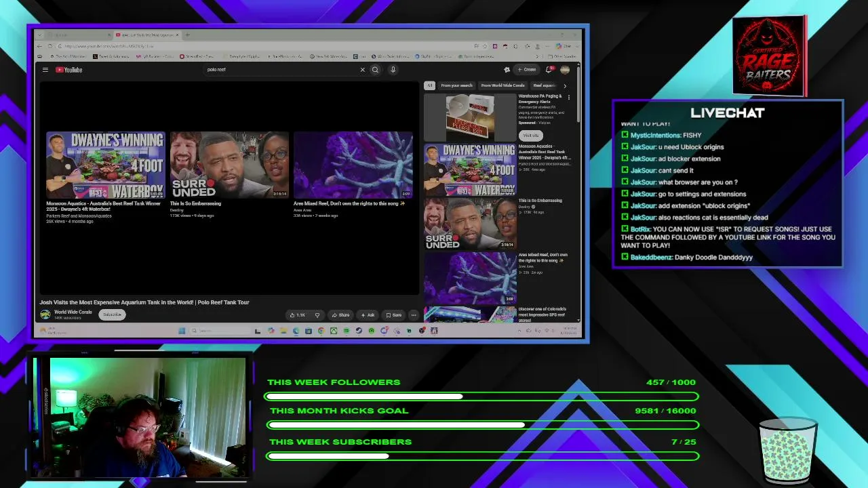The height and width of the screenshot is (488, 868).
Task: Expand more filter chips with the arrow
Action: tap(565, 85)
